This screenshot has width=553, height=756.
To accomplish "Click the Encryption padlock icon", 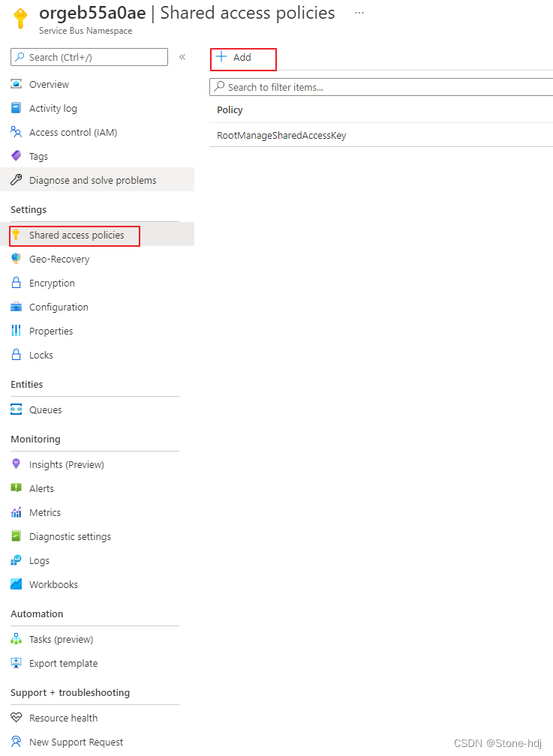I will coord(16,283).
